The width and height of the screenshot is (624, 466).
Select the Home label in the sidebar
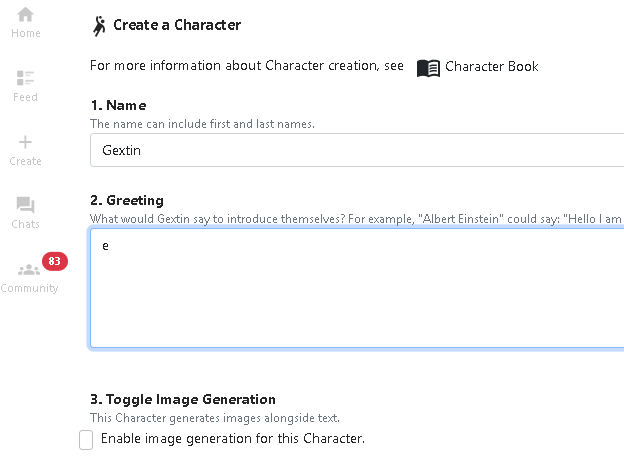(x=26, y=33)
